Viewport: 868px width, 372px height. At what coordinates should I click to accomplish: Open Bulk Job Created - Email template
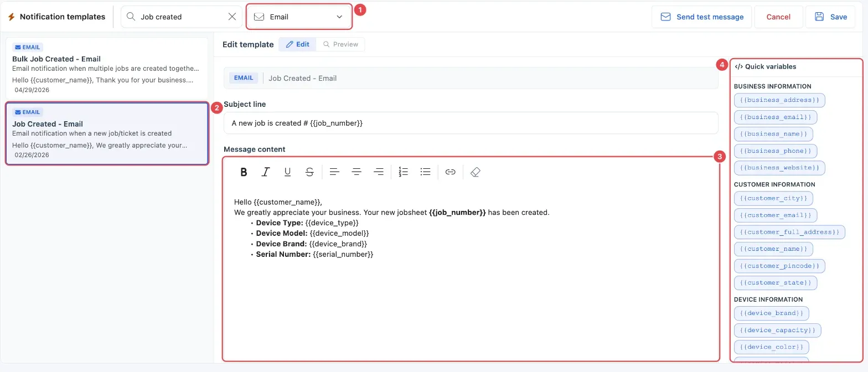tap(107, 69)
